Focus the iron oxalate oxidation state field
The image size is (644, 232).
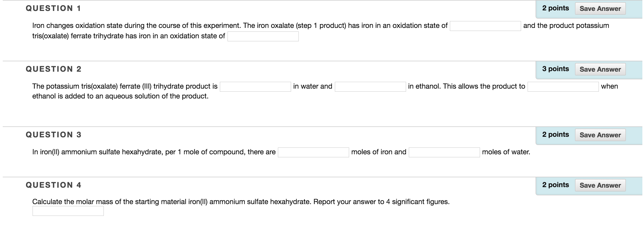[x=485, y=26]
